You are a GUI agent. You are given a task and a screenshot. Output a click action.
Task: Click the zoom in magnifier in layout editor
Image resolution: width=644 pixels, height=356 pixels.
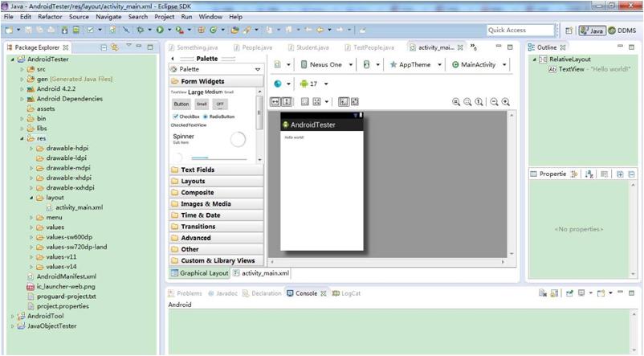[506, 102]
